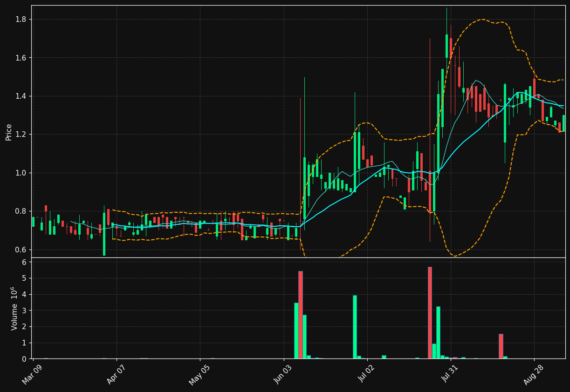Click the volume axis label 5
Screen dimensions: 570x392
[x=25, y=278]
